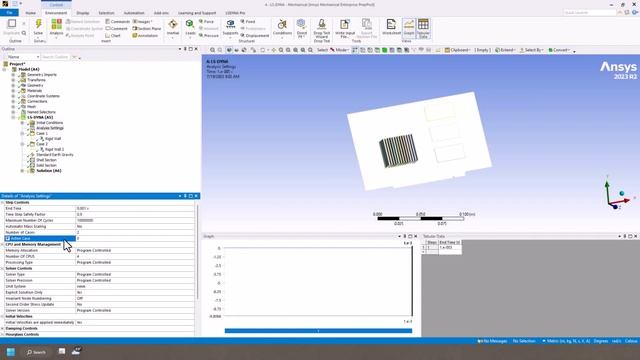Expand the Connections tree node
Screen dimensions: 640x360
tap(13, 101)
